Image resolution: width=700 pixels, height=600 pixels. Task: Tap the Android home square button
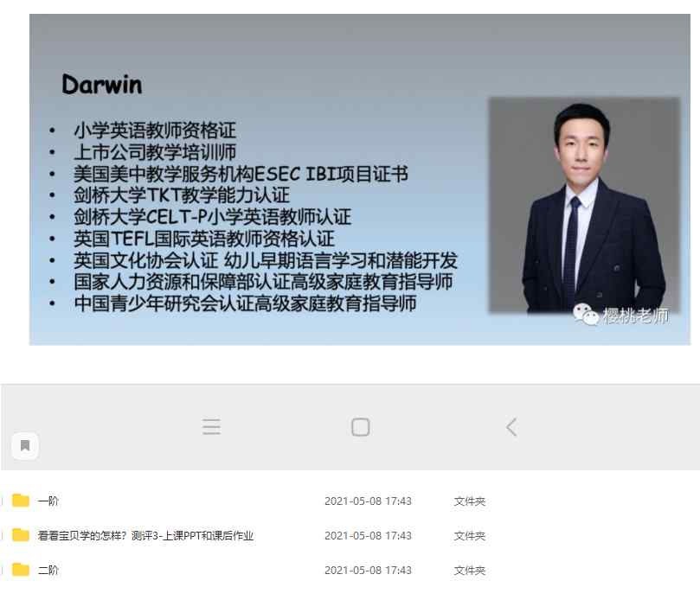[x=360, y=427]
